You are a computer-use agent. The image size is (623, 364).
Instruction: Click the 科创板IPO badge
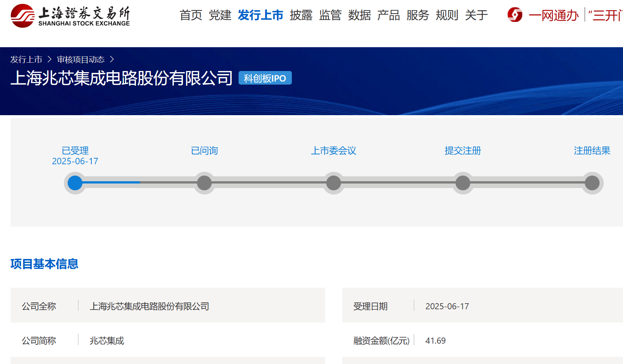(265, 78)
